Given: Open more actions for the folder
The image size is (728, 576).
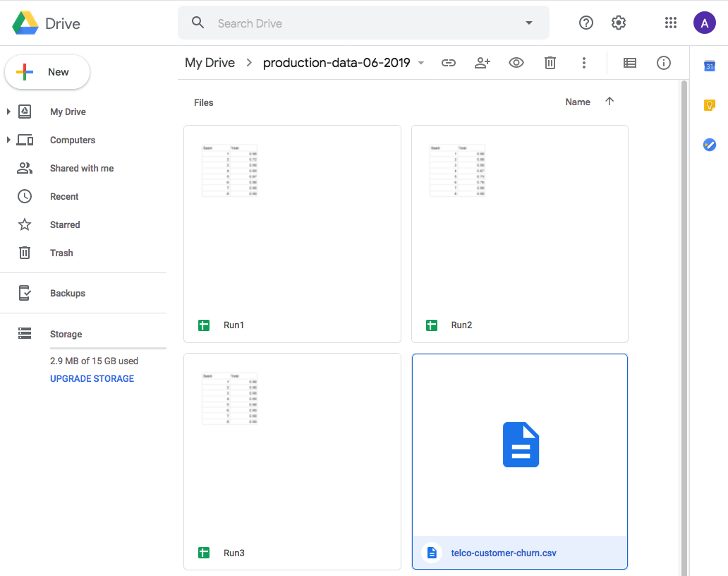Looking at the screenshot, I should click(x=584, y=63).
